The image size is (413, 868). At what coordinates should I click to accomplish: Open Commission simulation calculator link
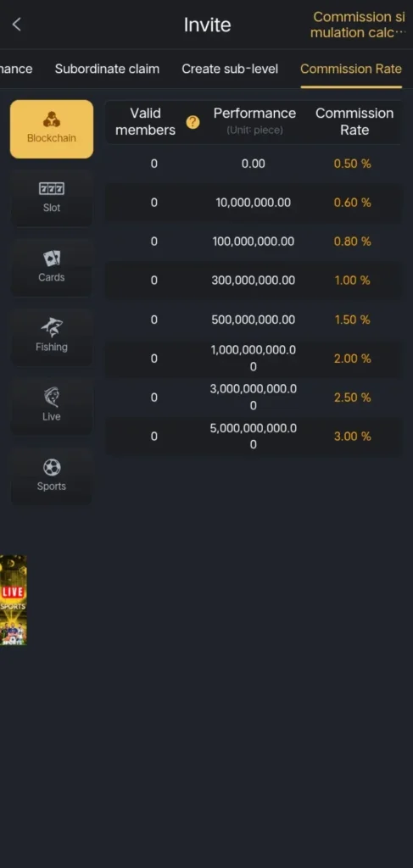click(359, 25)
